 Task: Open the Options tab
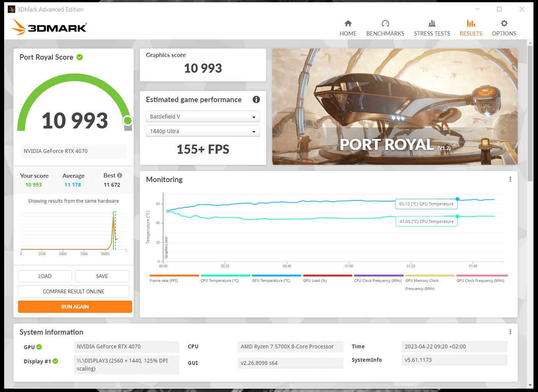[504, 28]
